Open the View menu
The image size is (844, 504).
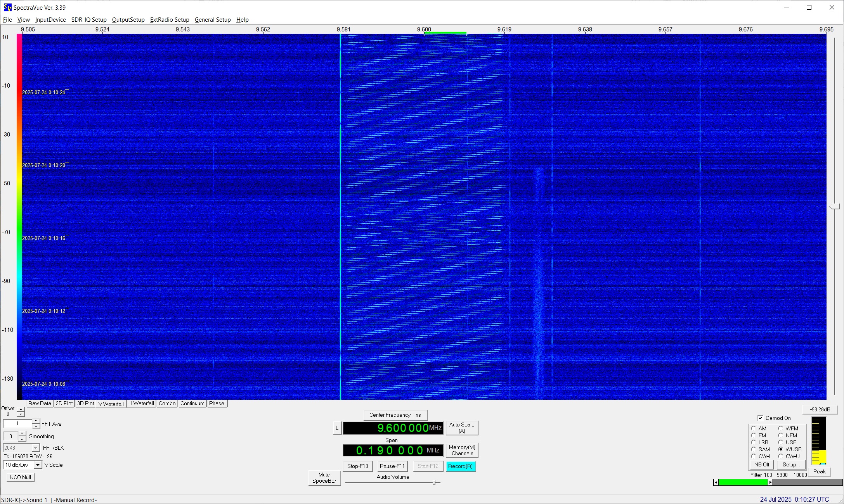coord(23,20)
